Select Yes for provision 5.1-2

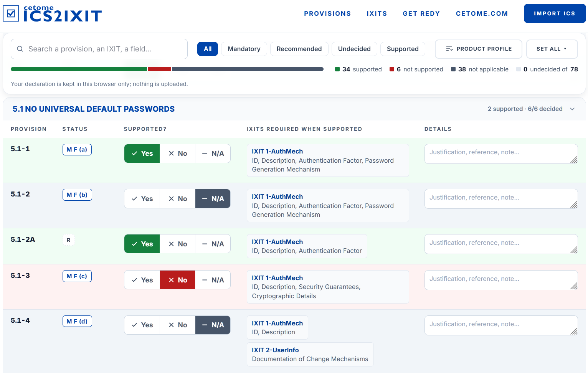point(142,199)
